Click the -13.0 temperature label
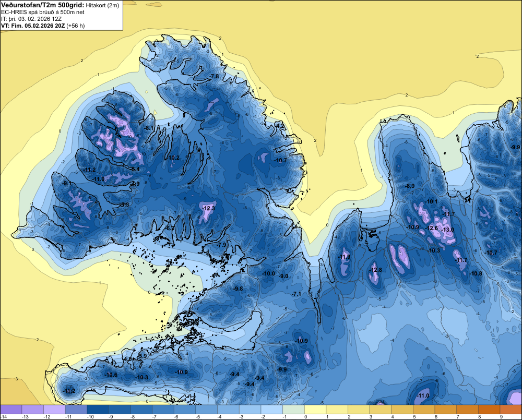This screenshot has height=420, width=522. click(447, 230)
